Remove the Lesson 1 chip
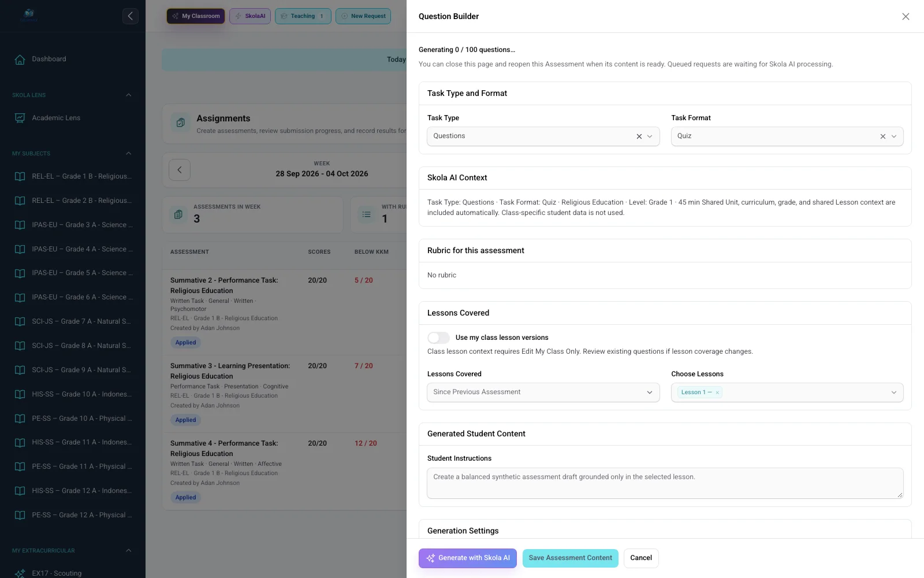Viewport: 924px width, 578px height. click(717, 392)
